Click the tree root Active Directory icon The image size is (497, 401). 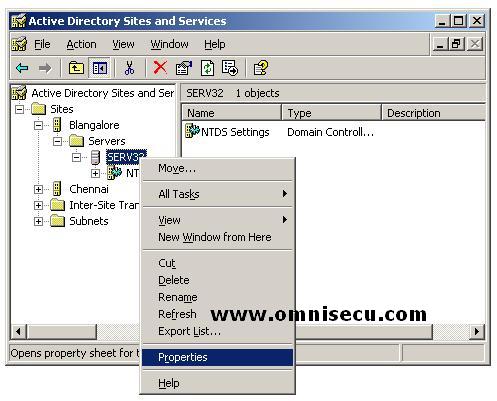click(x=19, y=93)
